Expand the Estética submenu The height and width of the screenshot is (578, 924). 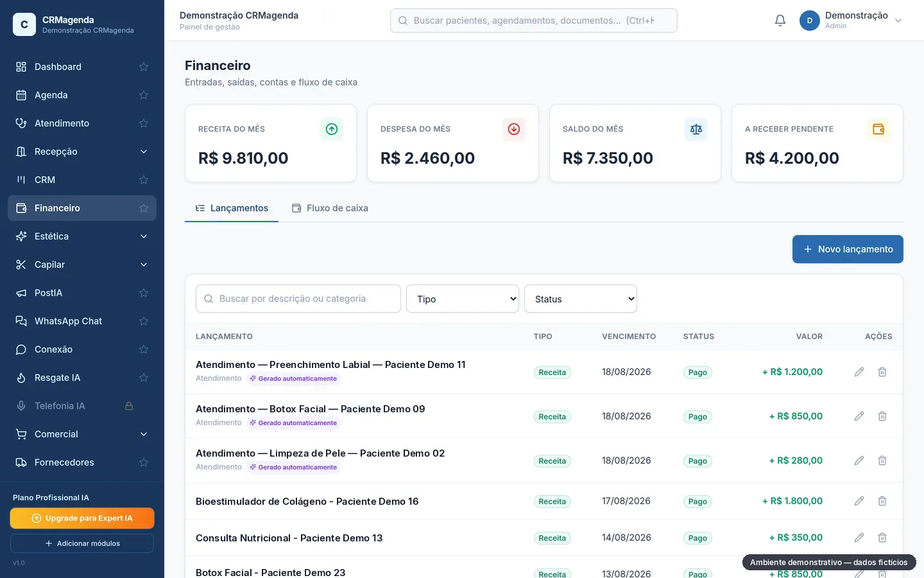tap(144, 236)
